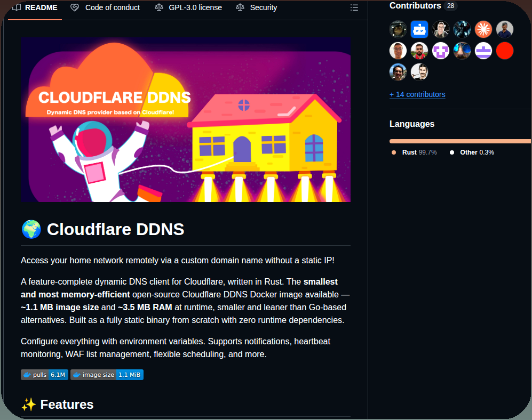Click the Languages heading
This screenshot has height=420, width=532.
click(x=412, y=124)
